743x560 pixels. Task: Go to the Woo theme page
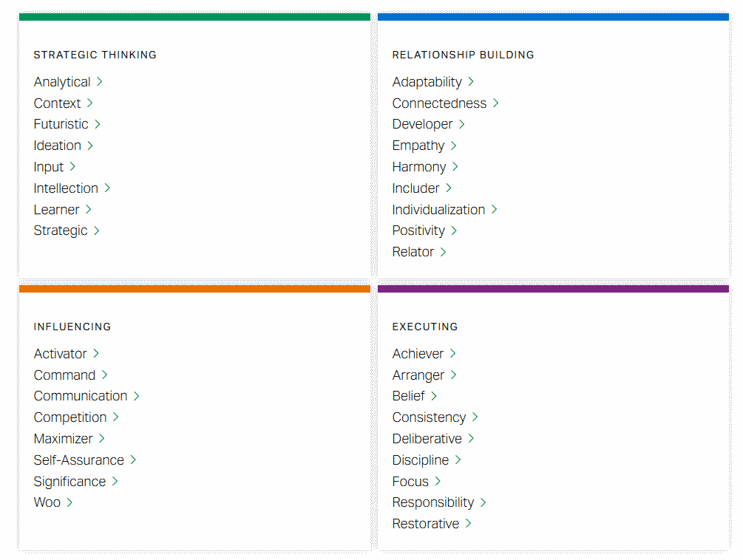click(47, 502)
